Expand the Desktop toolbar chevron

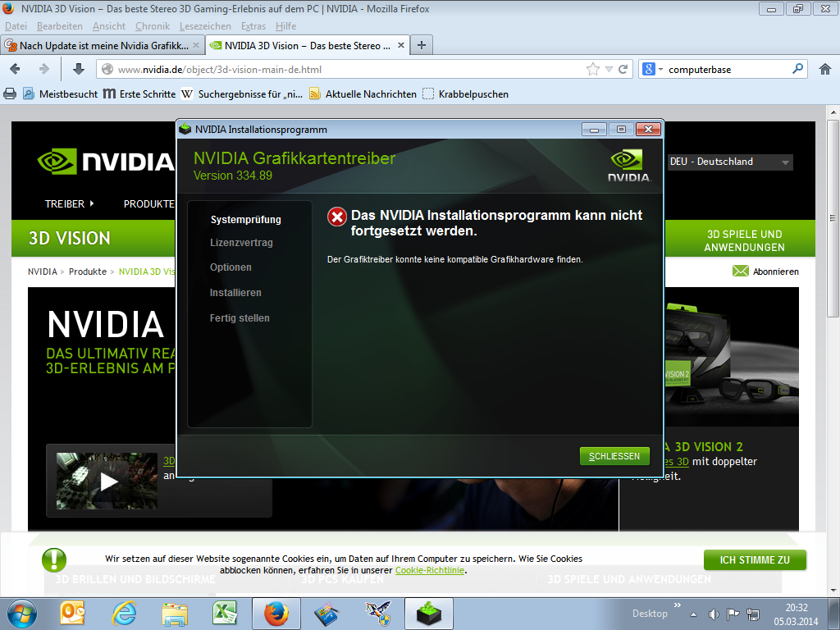coord(677,605)
